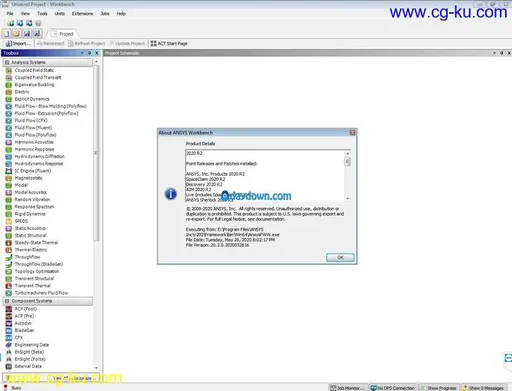Select the Turbomachinery Fluid Flow icon
Viewport: 512px width, 391px height.
(x=9, y=293)
